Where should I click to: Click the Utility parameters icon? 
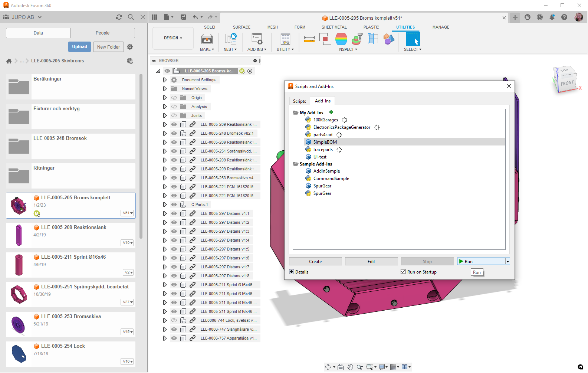[x=285, y=39]
